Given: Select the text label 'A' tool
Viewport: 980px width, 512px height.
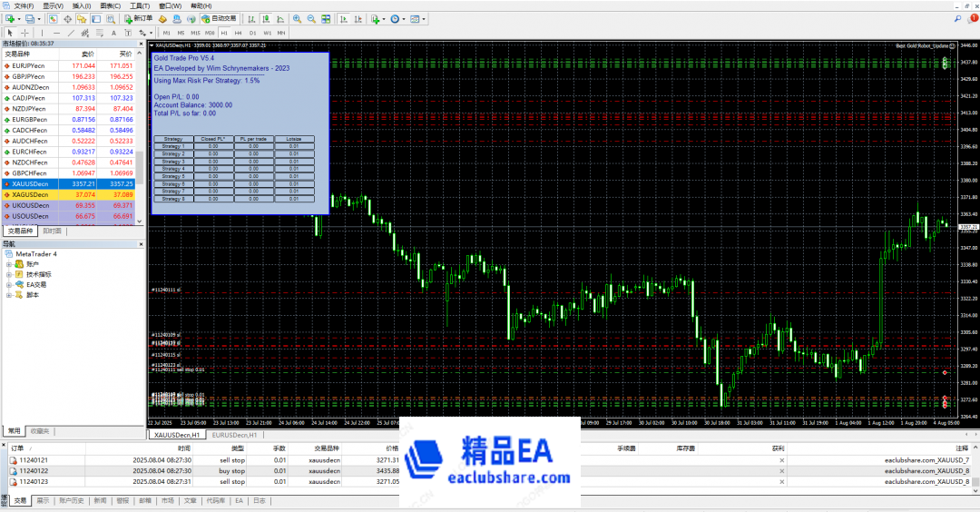Looking at the screenshot, I should [115, 33].
